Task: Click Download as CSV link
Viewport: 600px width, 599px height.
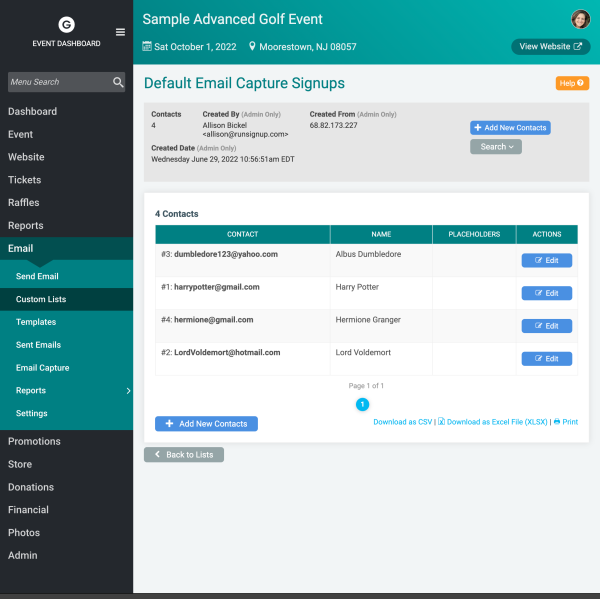Action: 402,422
